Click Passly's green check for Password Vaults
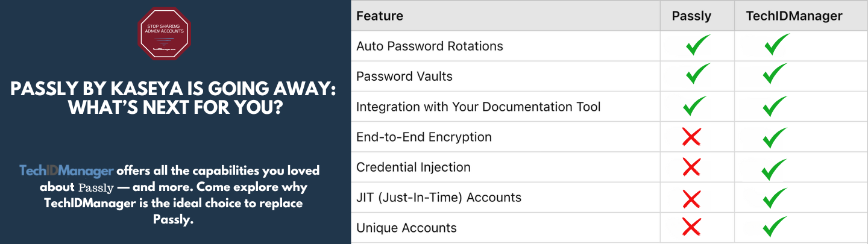Image resolution: width=868 pixels, height=244 pixels. click(697, 76)
